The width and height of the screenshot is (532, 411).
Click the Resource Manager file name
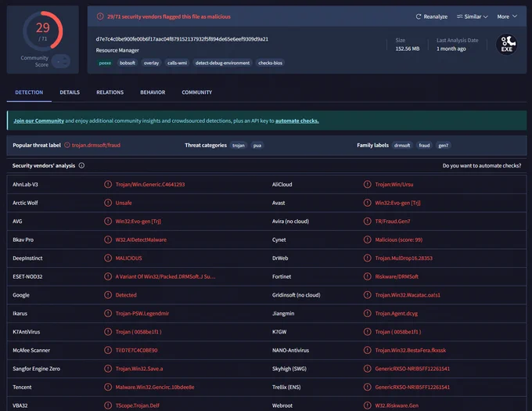pos(117,50)
